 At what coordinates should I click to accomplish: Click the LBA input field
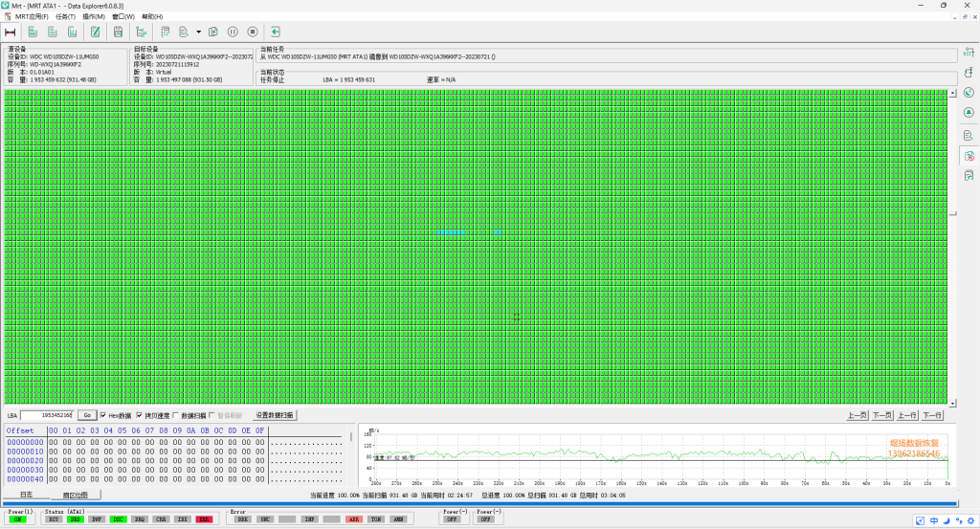[47, 415]
